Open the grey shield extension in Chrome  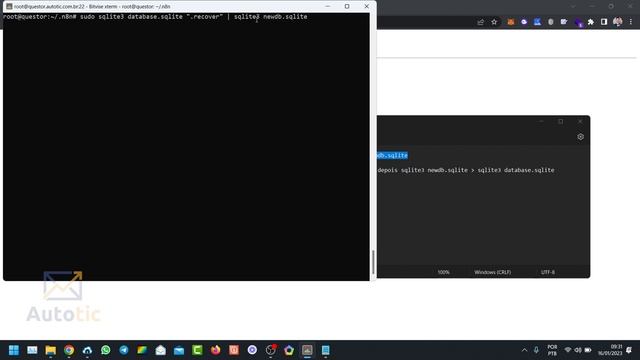[x=551, y=22]
